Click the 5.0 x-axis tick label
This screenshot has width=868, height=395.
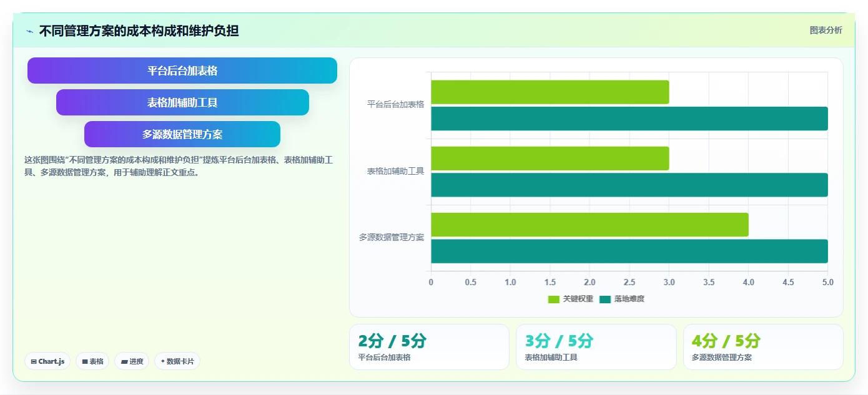tap(828, 282)
